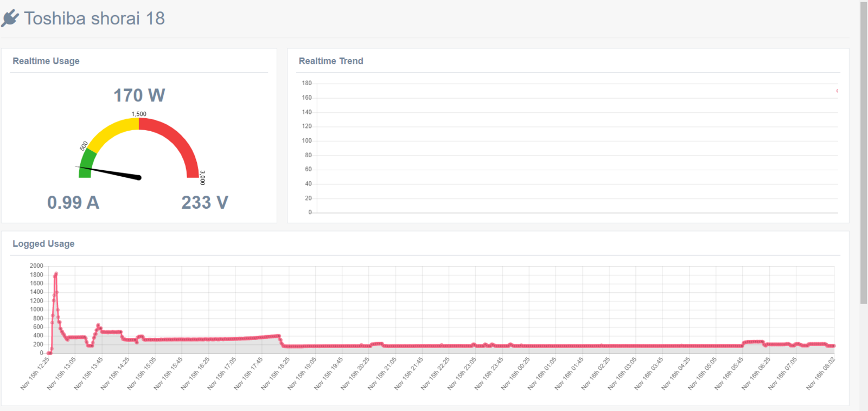Click the Nov 15th 18:25 time label

[x=276, y=374]
